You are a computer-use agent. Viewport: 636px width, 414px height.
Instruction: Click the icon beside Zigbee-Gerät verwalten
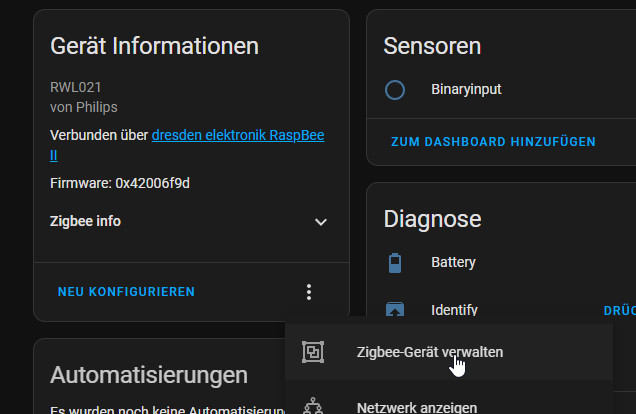(x=313, y=352)
